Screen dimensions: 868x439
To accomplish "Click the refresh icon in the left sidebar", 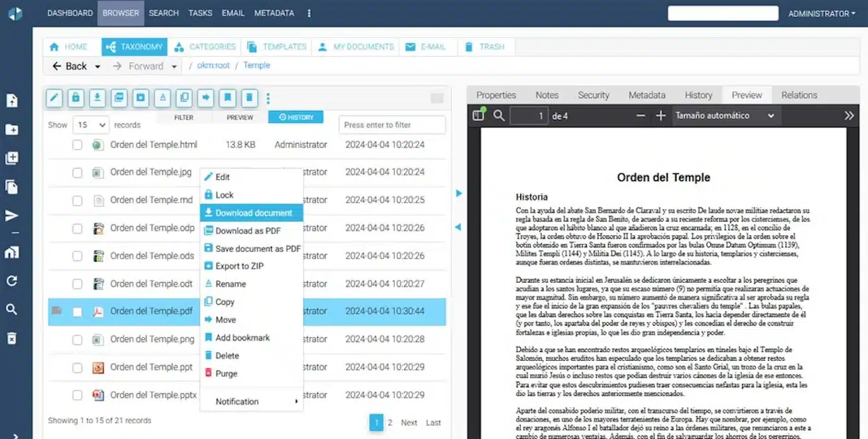I will coord(11,281).
